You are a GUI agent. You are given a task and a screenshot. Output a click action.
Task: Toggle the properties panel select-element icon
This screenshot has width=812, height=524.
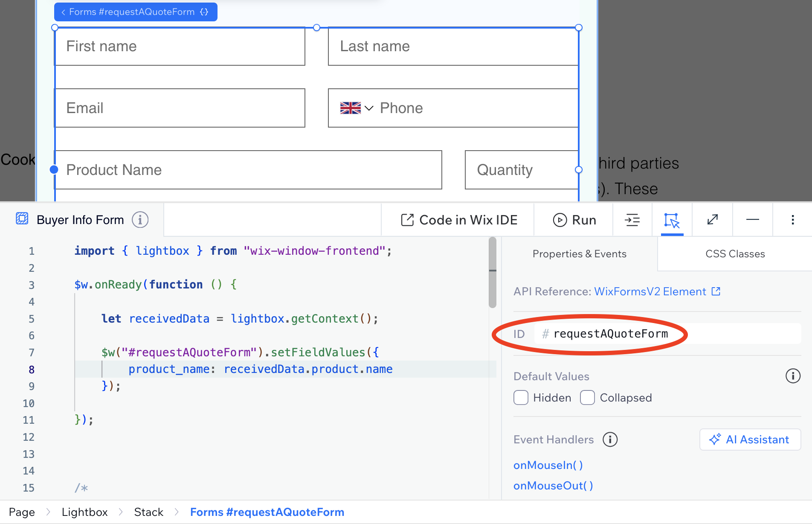[672, 220]
